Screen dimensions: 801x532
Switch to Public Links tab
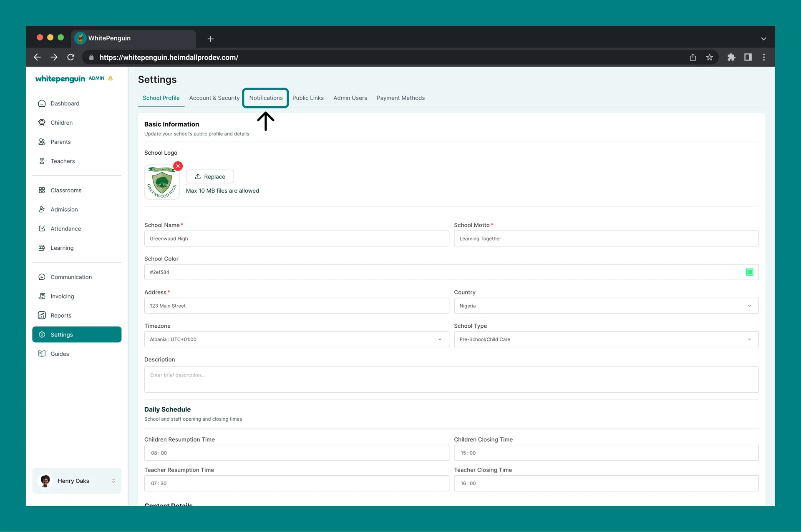[x=308, y=98]
